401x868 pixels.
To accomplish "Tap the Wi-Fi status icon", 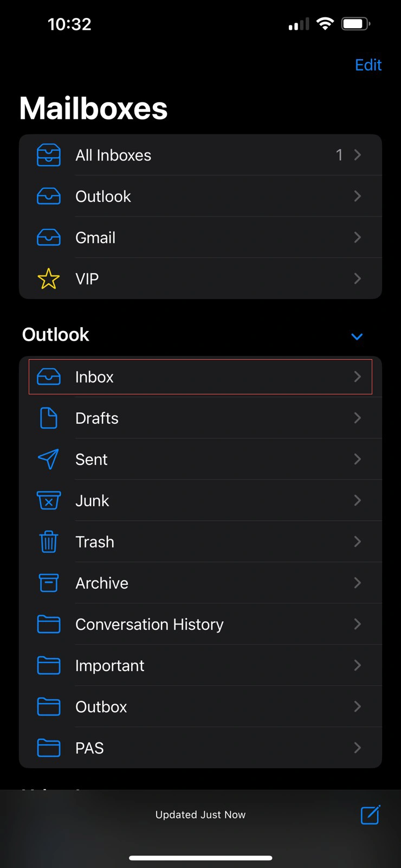I will pos(325,24).
